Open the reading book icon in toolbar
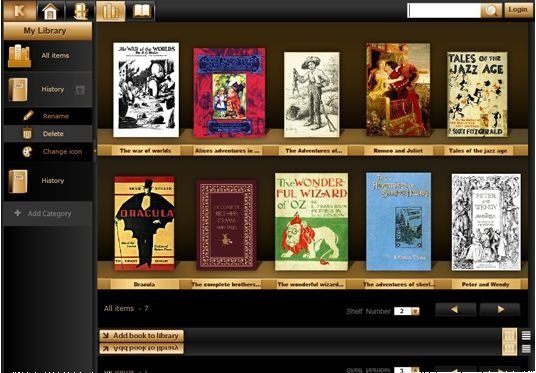This screenshot has height=373, width=536. 141,11
